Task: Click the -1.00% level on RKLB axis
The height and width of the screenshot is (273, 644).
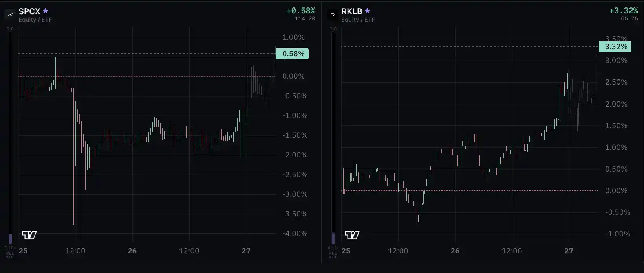Action: click(618, 234)
